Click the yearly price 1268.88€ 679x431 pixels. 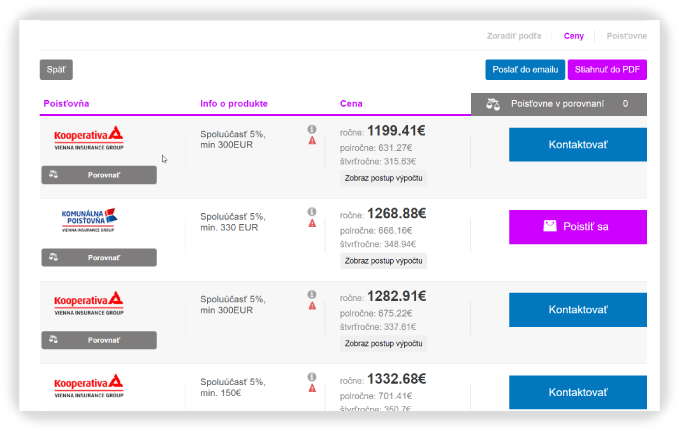click(x=397, y=213)
